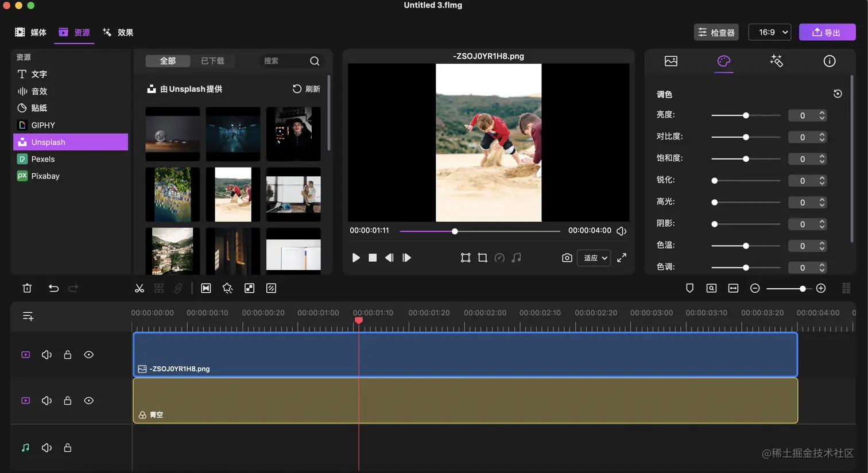The width and height of the screenshot is (868, 473).
Task: Click the transform frame icon under the preview
Action: click(x=466, y=258)
